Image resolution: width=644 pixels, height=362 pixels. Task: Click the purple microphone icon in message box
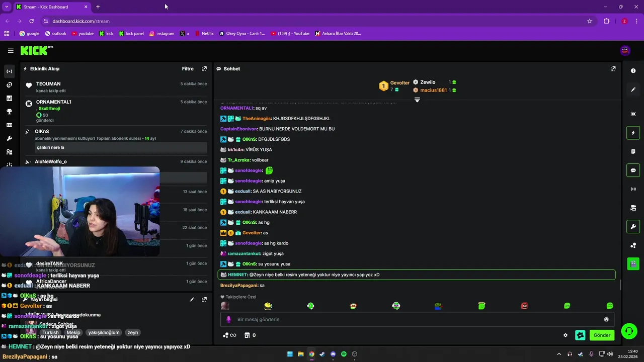click(x=228, y=319)
